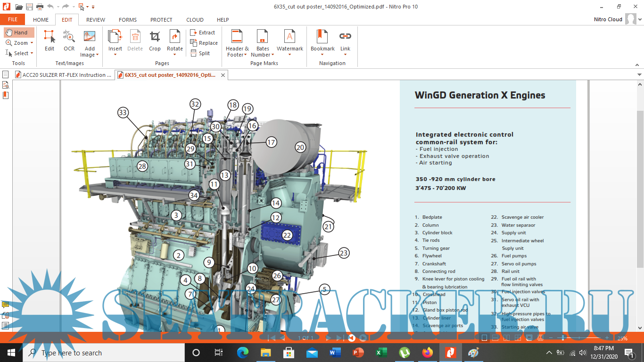The height and width of the screenshot is (362, 644).
Task: Click the Link tool icon
Action: pyautogui.click(x=345, y=41)
